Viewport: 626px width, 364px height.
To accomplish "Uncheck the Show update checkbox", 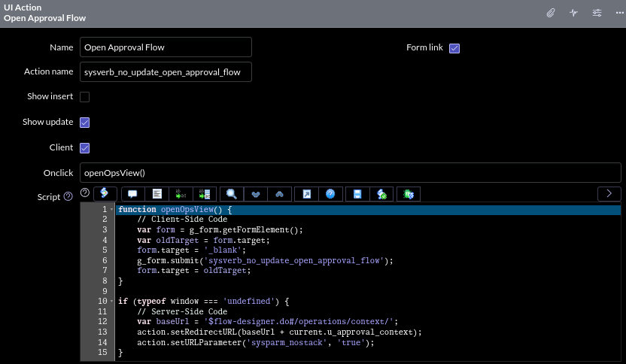I will click(85, 123).
